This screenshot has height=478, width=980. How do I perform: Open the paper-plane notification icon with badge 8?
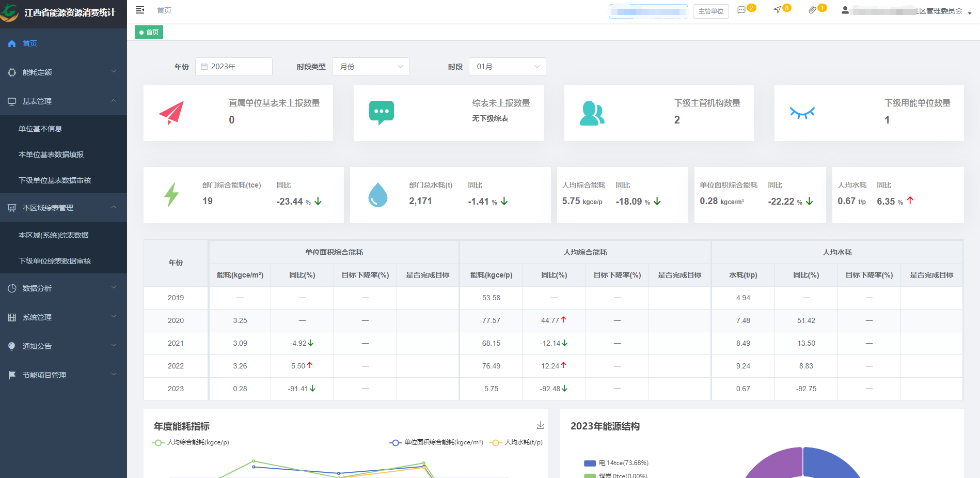(777, 10)
